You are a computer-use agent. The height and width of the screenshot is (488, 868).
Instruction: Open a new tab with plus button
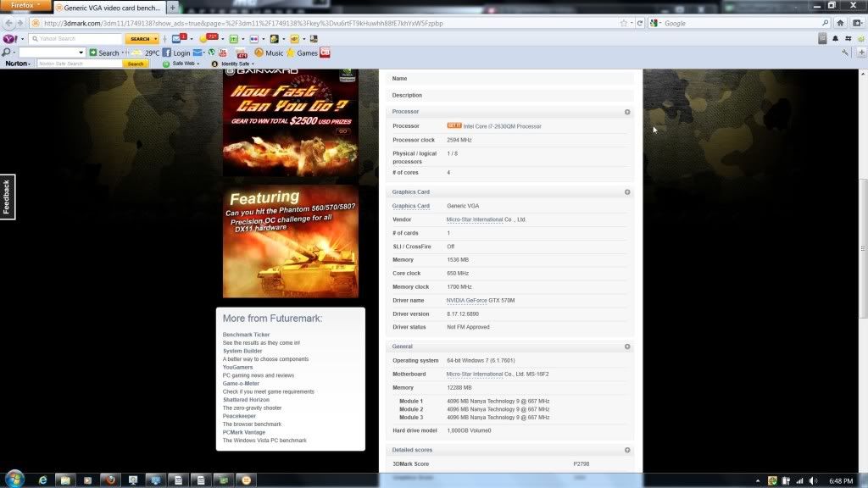(172, 8)
